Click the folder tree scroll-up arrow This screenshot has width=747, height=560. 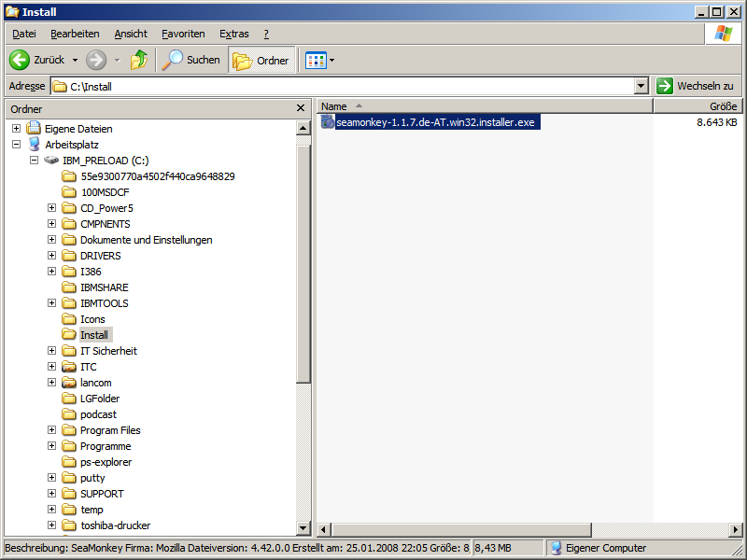coord(303,128)
